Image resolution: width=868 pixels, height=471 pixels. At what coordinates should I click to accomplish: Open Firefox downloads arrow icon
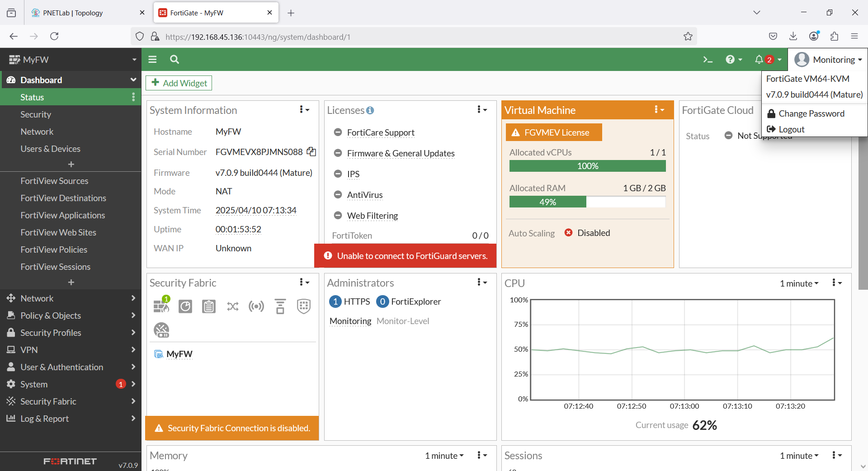coord(793,36)
